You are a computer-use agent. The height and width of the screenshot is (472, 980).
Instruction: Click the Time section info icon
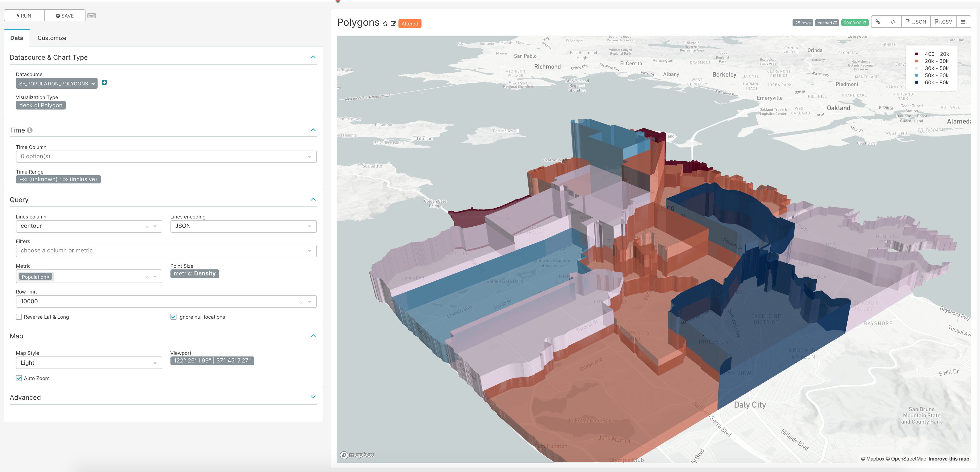[x=30, y=130]
